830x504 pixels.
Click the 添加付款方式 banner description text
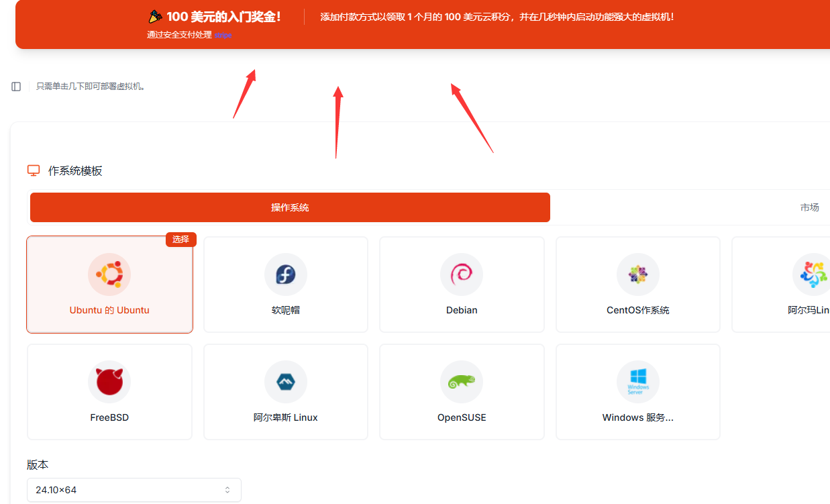coord(497,17)
